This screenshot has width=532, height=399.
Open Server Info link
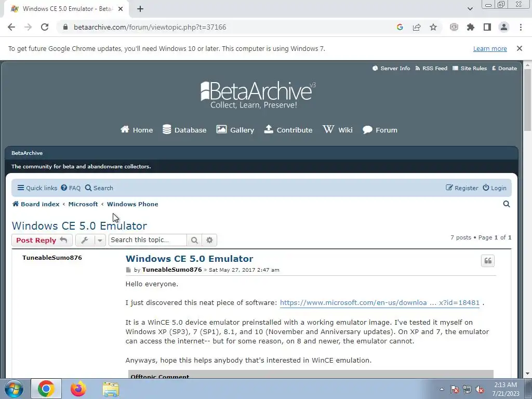(391, 68)
